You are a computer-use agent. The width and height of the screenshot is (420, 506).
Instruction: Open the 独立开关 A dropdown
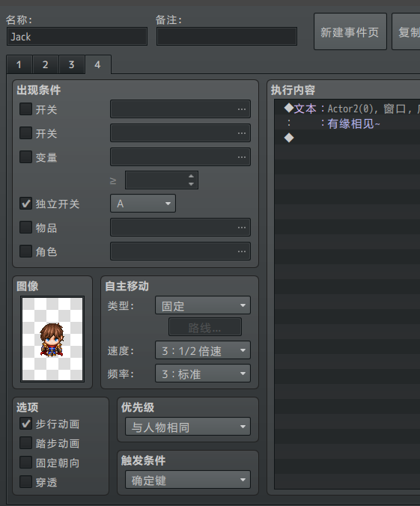(143, 204)
